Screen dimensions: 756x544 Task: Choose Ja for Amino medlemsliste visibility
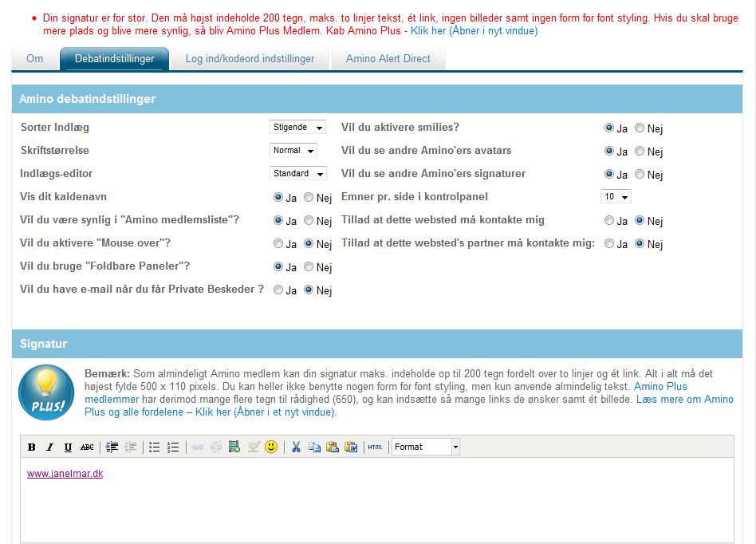tap(278, 220)
